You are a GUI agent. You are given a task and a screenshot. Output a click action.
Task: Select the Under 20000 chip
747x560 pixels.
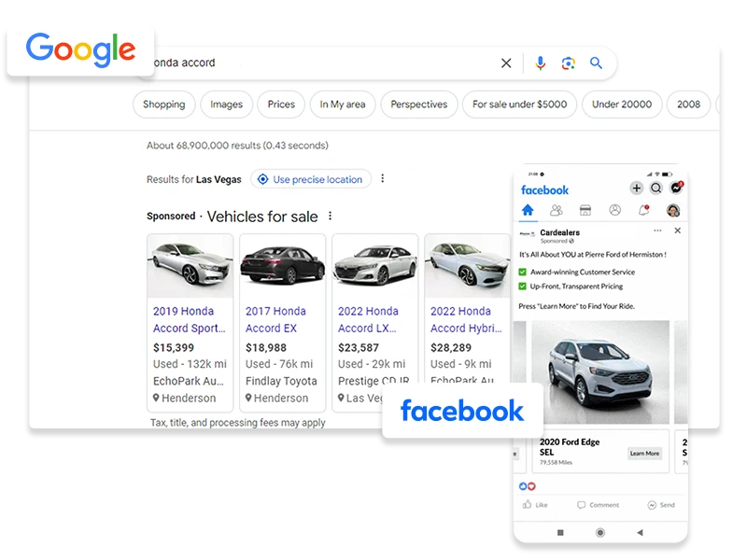click(622, 105)
